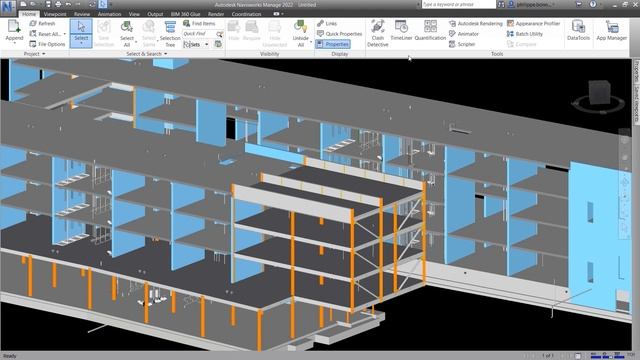
Task: Switch to the View ribbon tab
Action: click(134, 14)
